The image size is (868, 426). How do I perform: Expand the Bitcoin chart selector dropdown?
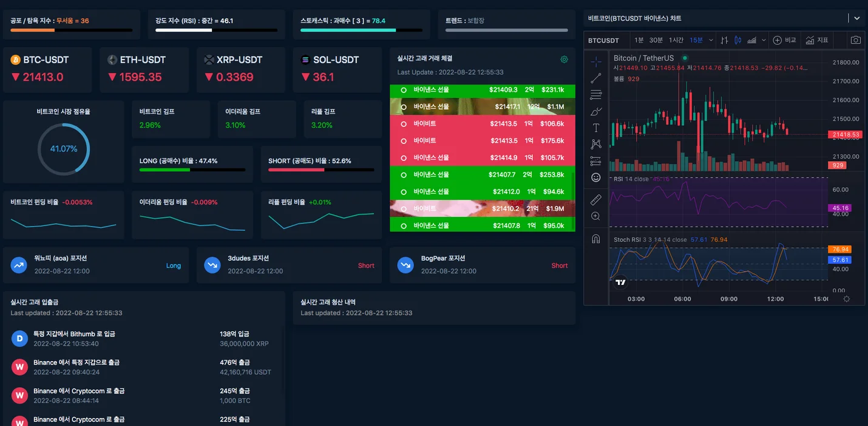click(x=856, y=19)
